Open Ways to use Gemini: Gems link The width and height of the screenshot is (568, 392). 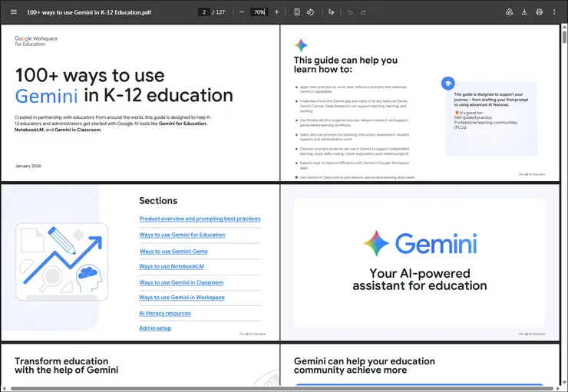173,251
